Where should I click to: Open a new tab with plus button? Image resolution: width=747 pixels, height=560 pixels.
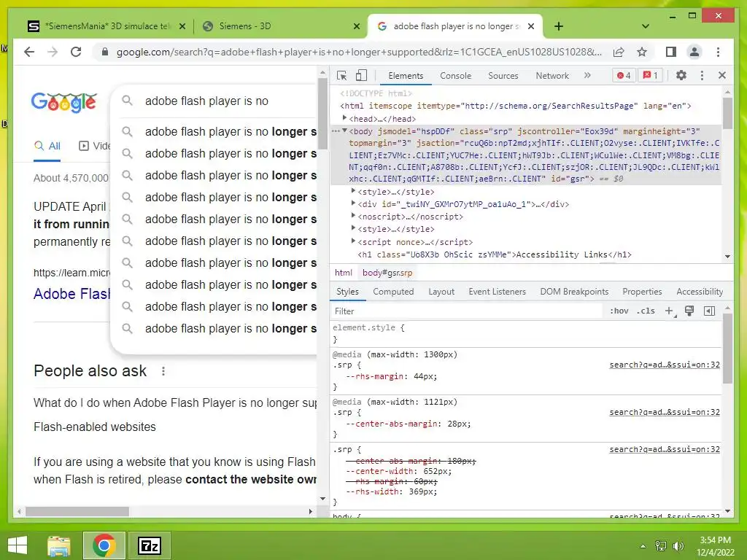click(x=559, y=26)
